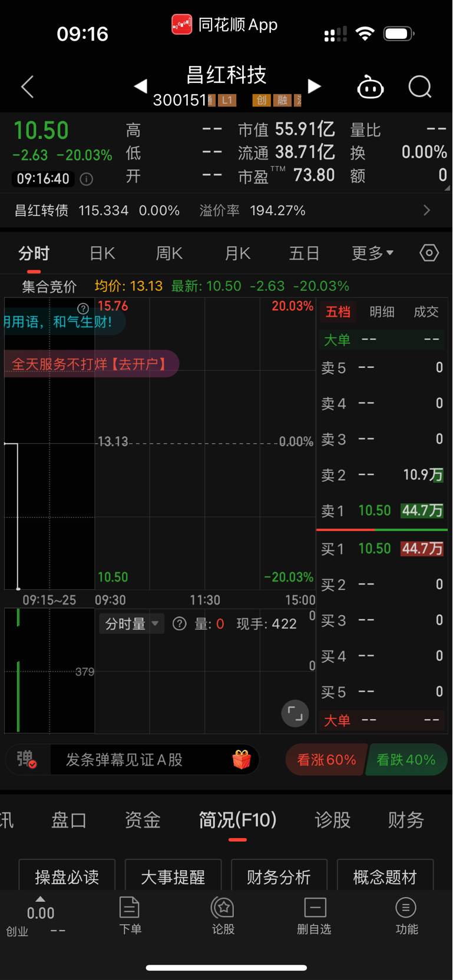Open the 资金 section tab
The image size is (453, 980).
143,820
